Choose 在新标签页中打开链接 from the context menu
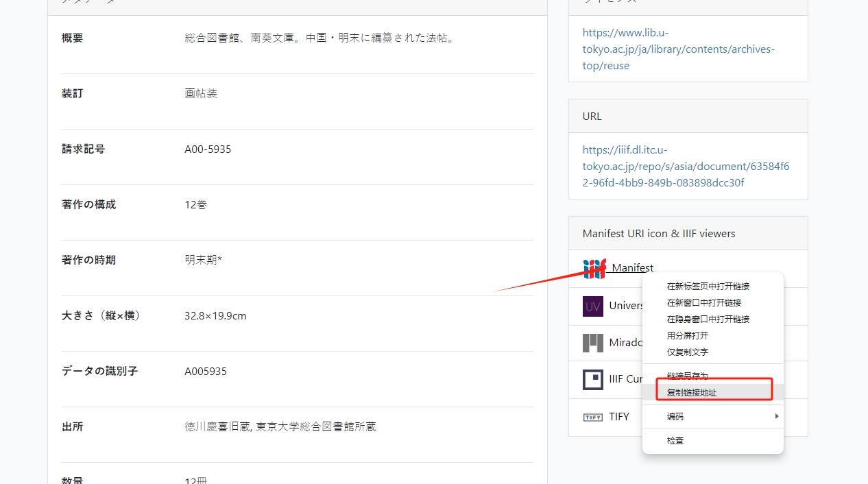This screenshot has height=484, width=868. 708,287
